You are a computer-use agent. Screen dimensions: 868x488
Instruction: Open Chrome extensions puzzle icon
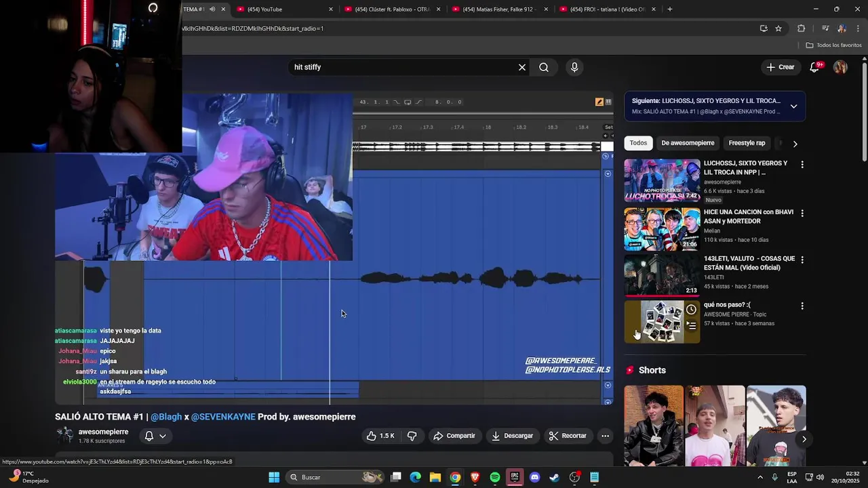tap(801, 28)
